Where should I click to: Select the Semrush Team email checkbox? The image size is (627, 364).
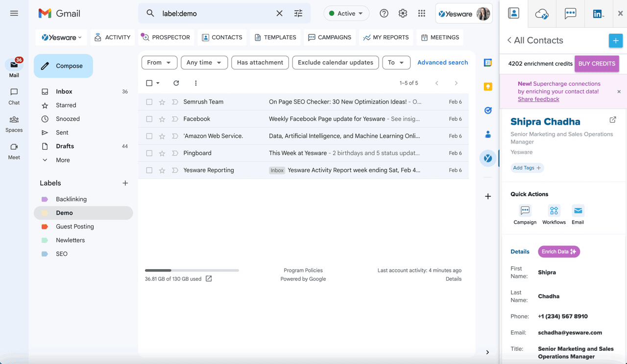149,102
